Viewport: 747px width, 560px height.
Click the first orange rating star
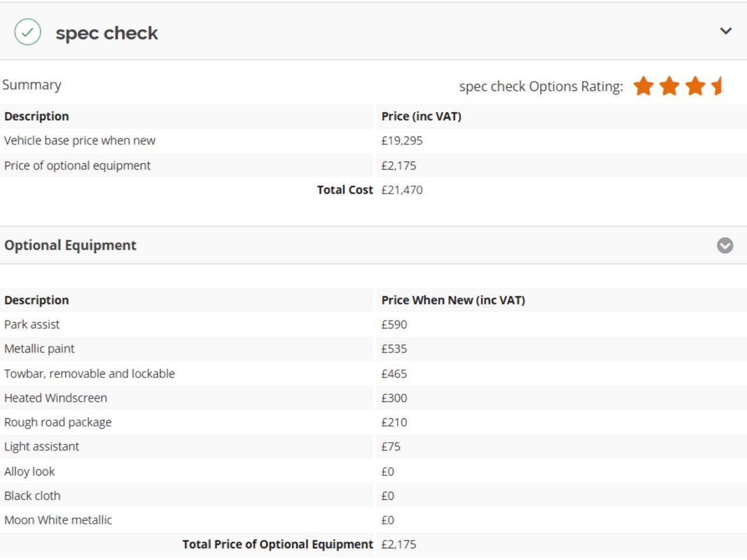643,86
